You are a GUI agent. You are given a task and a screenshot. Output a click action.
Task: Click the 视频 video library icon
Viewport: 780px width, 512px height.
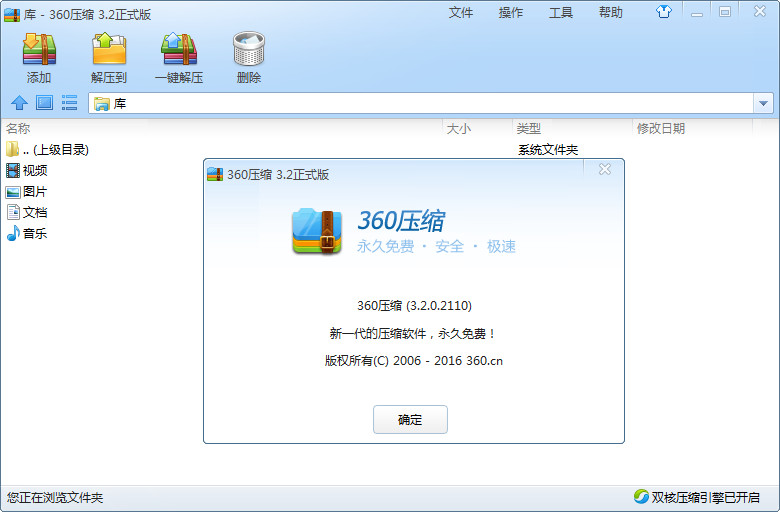click(13, 171)
